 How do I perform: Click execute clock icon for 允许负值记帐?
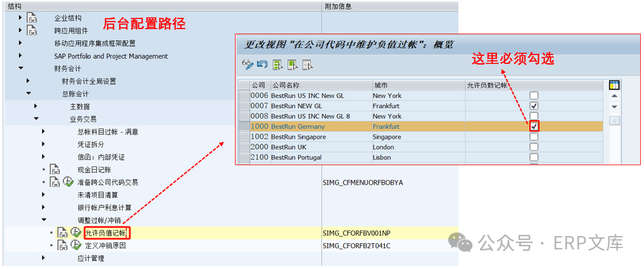[75, 233]
